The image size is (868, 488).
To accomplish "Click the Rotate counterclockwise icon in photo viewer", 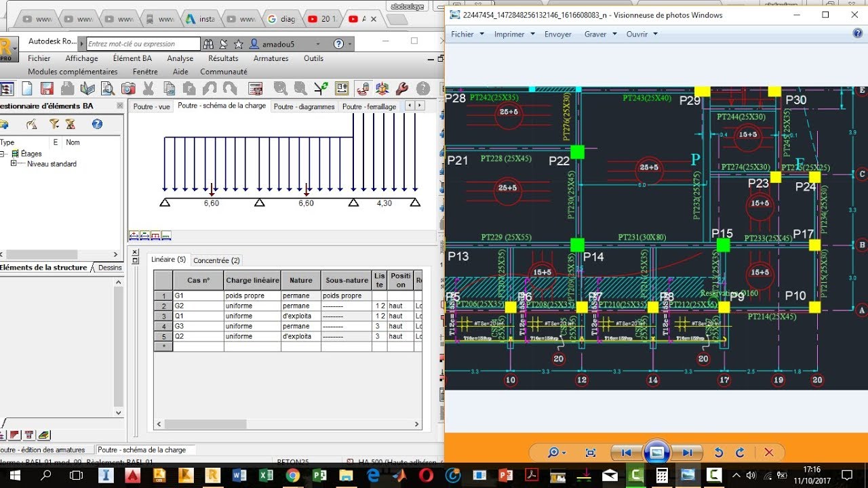I will (719, 453).
